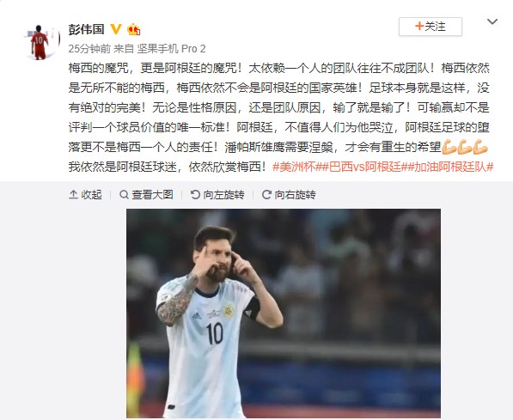Screen dimensions: 513x420
Task: Click the counterclockwise rotate arrow icon
Action: (x=195, y=195)
